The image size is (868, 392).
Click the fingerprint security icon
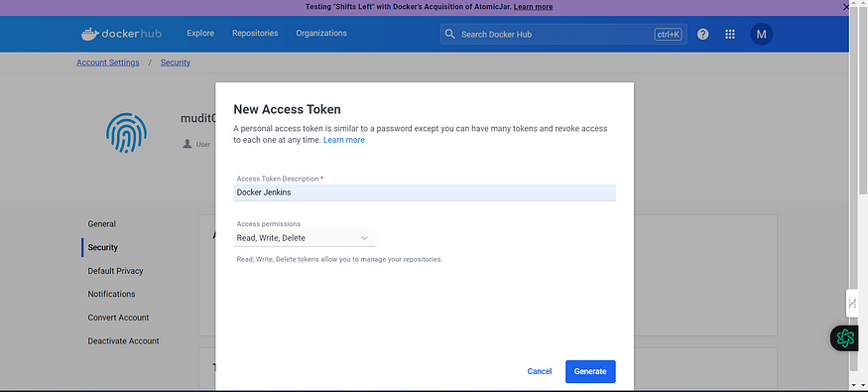click(x=126, y=133)
